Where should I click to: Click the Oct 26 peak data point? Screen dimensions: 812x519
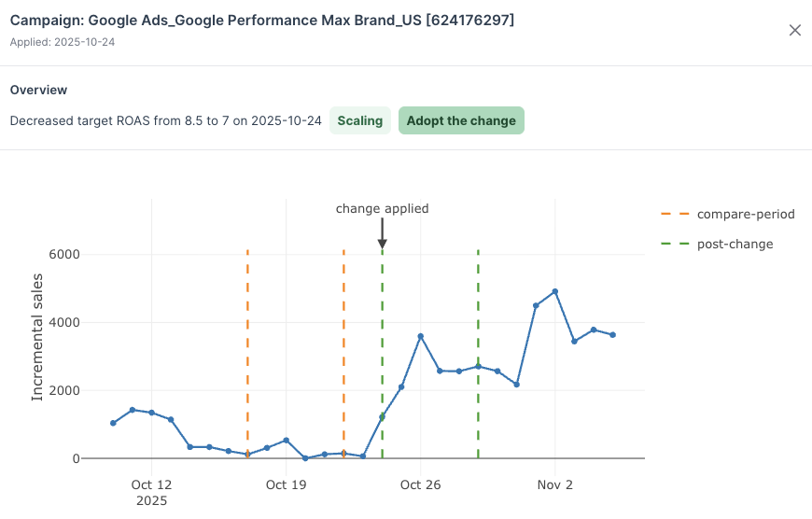click(x=421, y=336)
